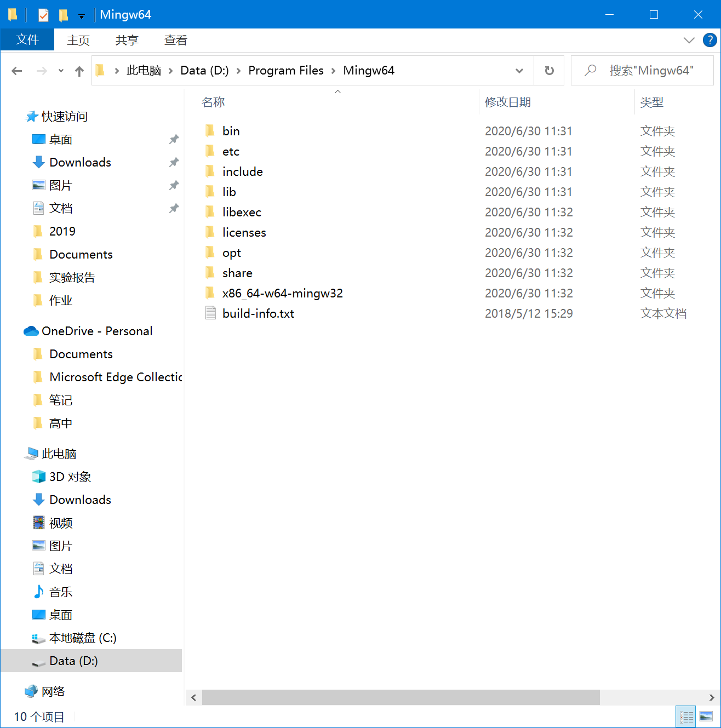
Task: Open the 文件 ribbon tab
Action: point(27,40)
